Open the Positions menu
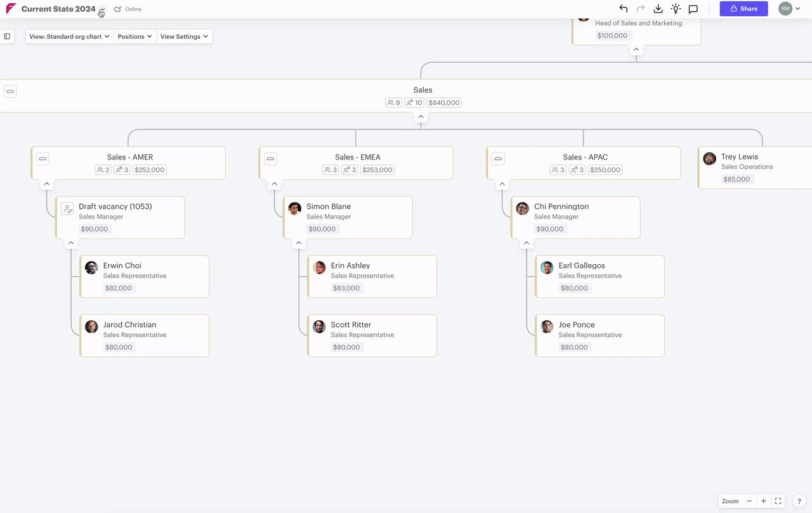 coord(134,37)
